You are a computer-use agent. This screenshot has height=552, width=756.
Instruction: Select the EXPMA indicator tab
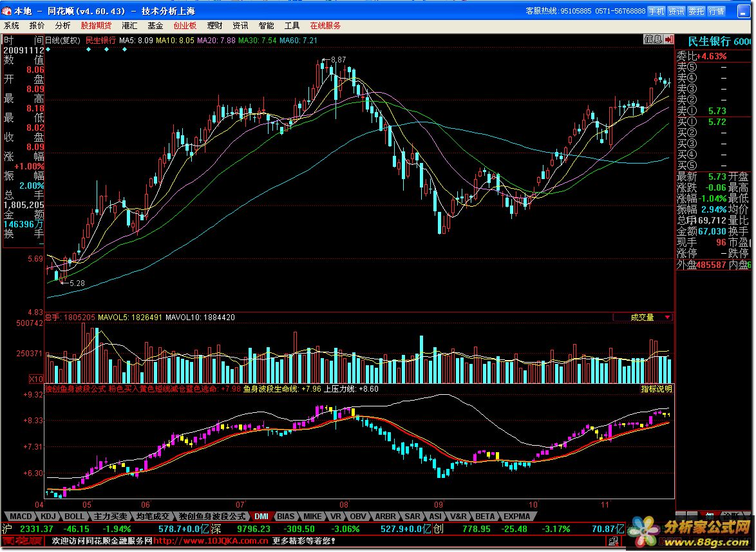516,517
